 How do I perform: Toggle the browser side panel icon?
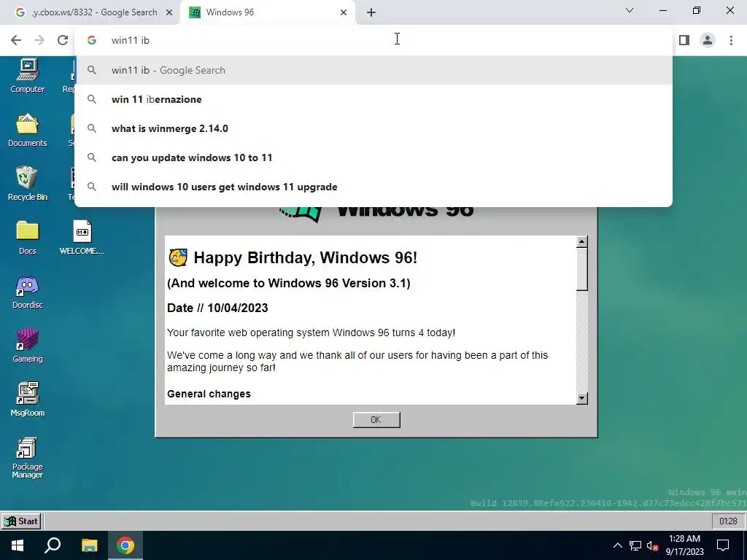(x=684, y=40)
